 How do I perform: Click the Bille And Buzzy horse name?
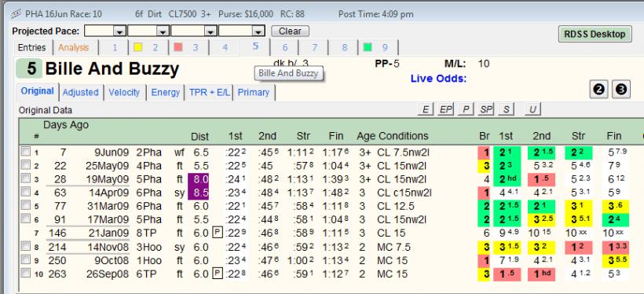point(112,69)
